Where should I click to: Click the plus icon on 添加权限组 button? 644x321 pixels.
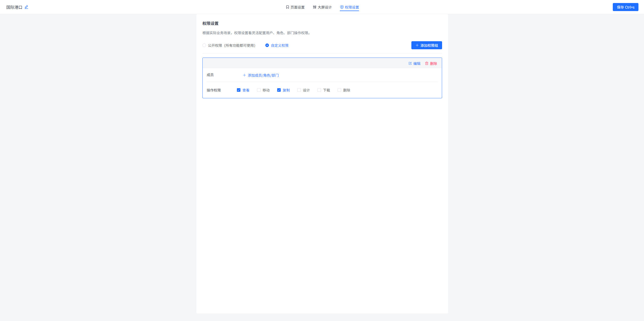[417, 45]
